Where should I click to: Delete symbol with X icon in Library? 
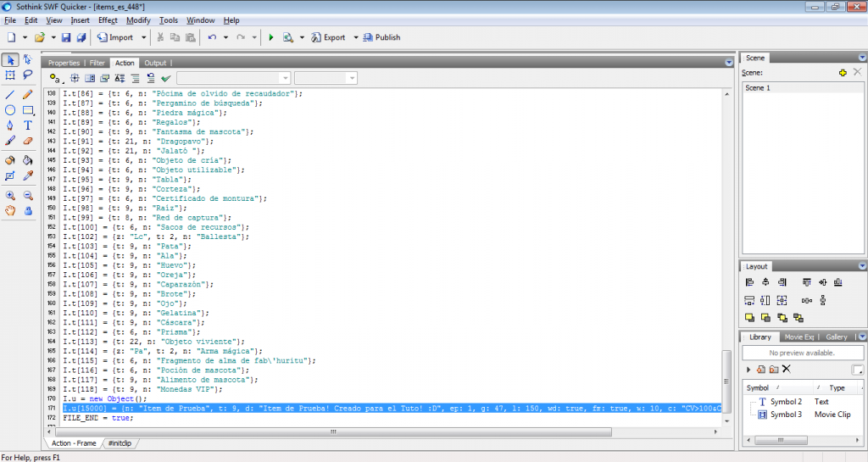coord(787,369)
